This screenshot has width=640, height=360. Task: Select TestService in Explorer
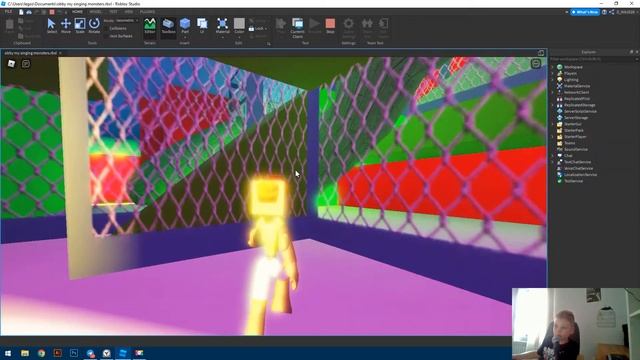click(573, 181)
